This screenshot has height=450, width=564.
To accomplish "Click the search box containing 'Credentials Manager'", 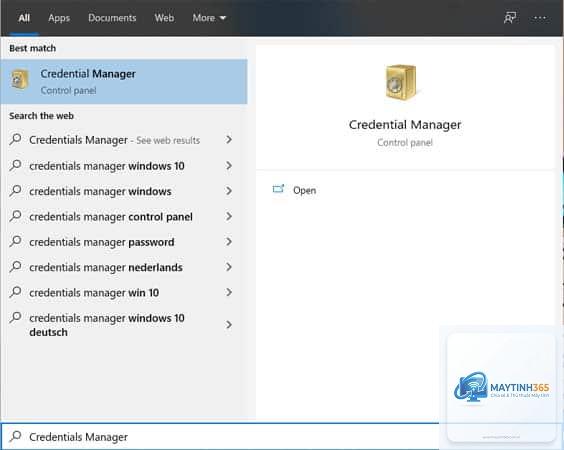I will click(220, 436).
